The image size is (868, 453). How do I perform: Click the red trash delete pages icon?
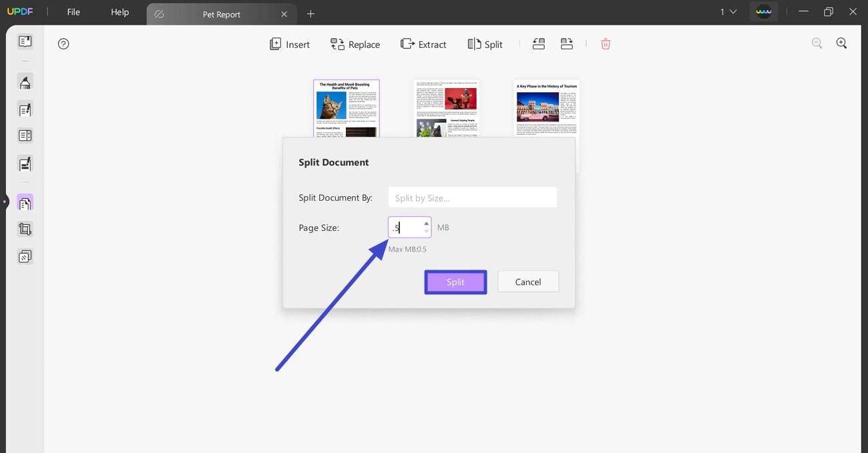pos(606,43)
